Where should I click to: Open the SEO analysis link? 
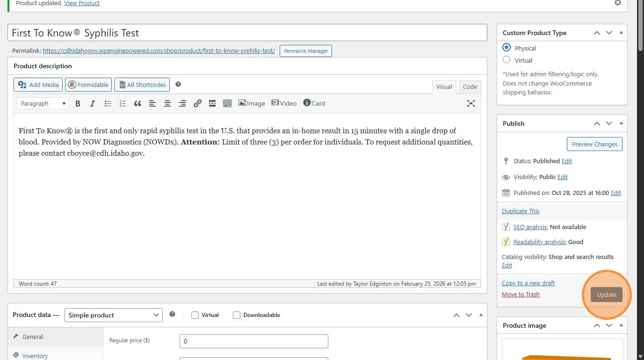click(x=531, y=227)
